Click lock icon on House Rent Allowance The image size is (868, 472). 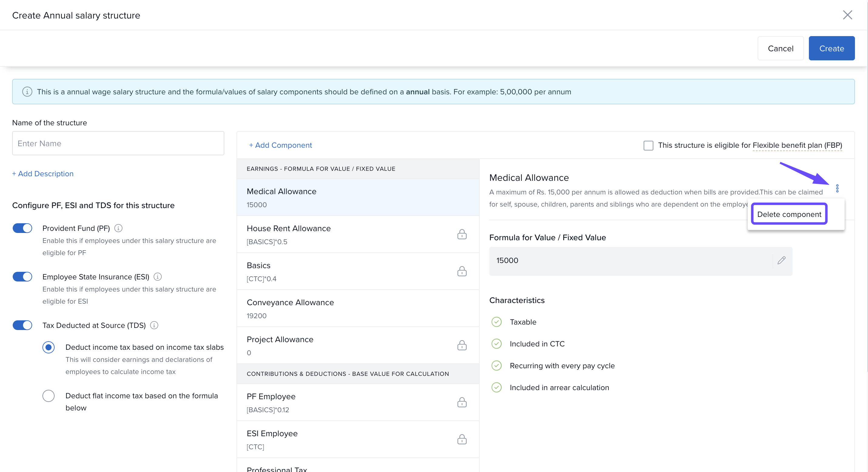(462, 234)
